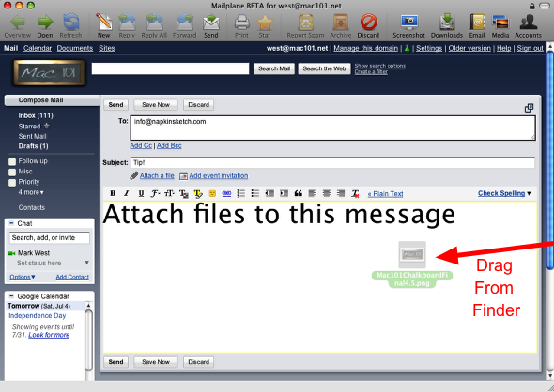Click the Subject input field
This screenshot has width=554, height=392.
(332, 162)
